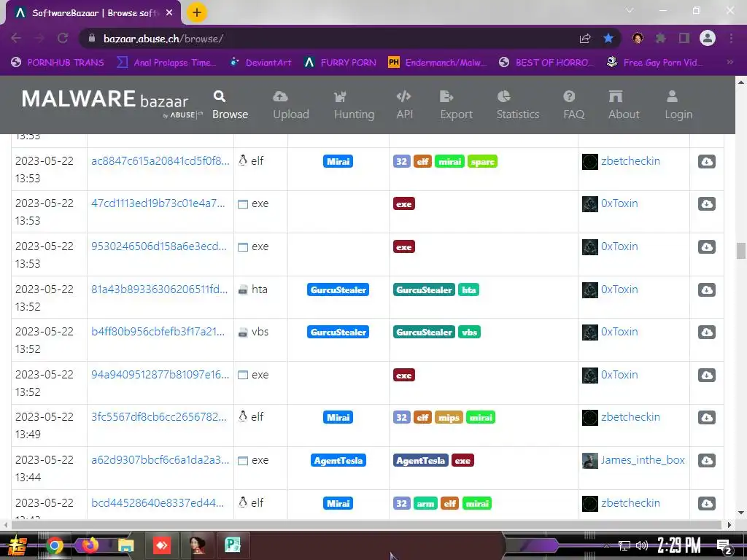Download sample ac8847c615a20841cd5f0f8
The width and height of the screenshot is (747, 560).
(x=706, y=161)
